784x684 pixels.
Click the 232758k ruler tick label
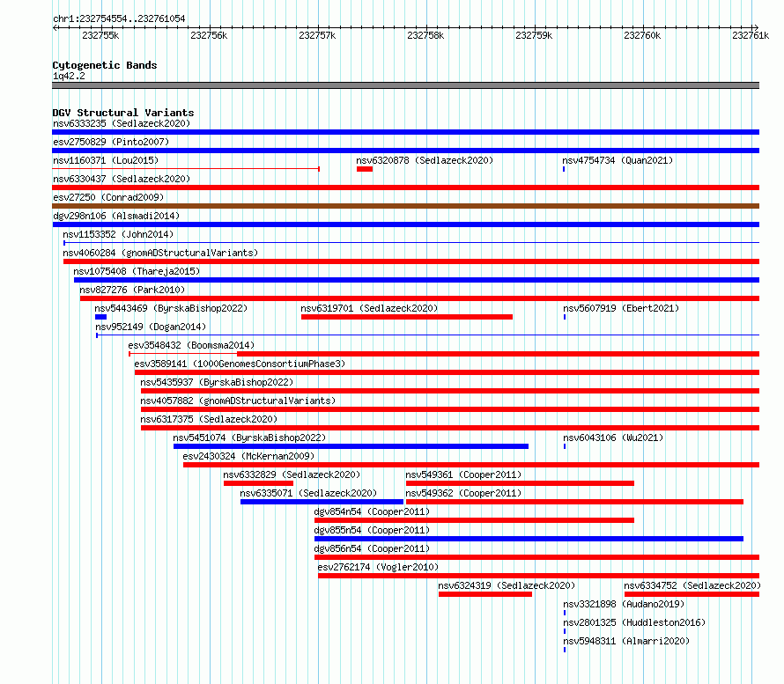point(425,35)
